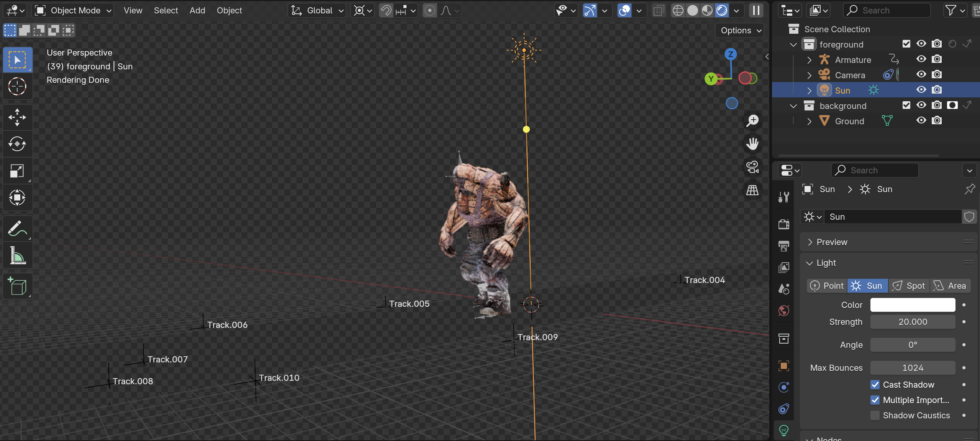
Task: Hide the Armature in viewport
Action: click(921, 59)
